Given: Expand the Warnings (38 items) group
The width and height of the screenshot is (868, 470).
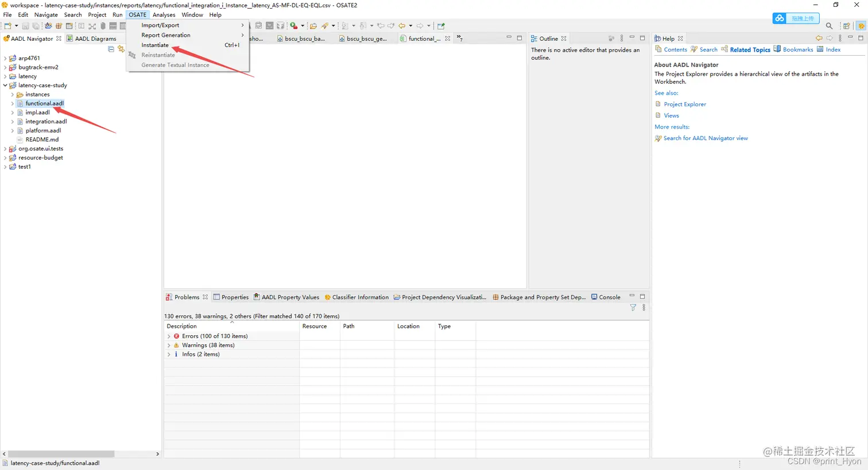Looking at the screenshot, I should [169, 345].
